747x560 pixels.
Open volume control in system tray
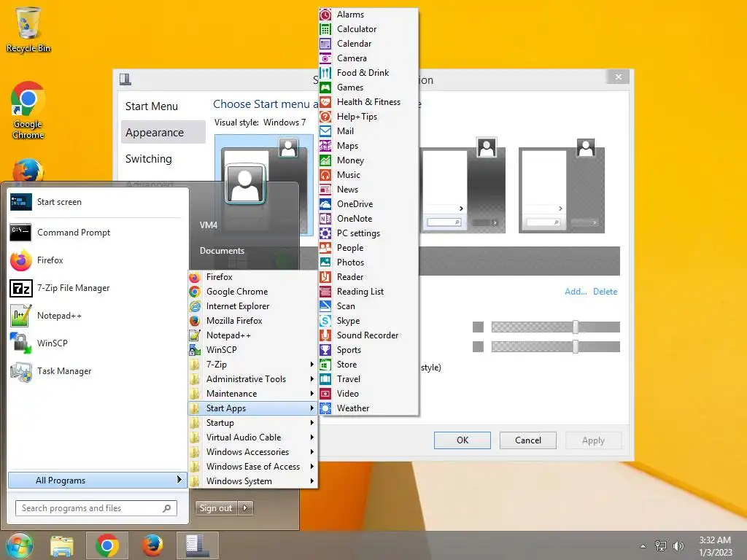click(678, 546)
